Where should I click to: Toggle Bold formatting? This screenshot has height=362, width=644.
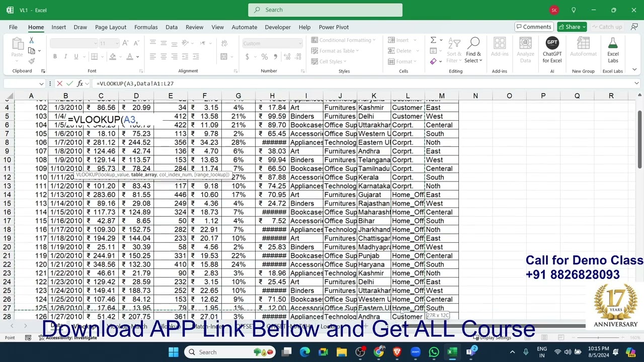(55, 57)
